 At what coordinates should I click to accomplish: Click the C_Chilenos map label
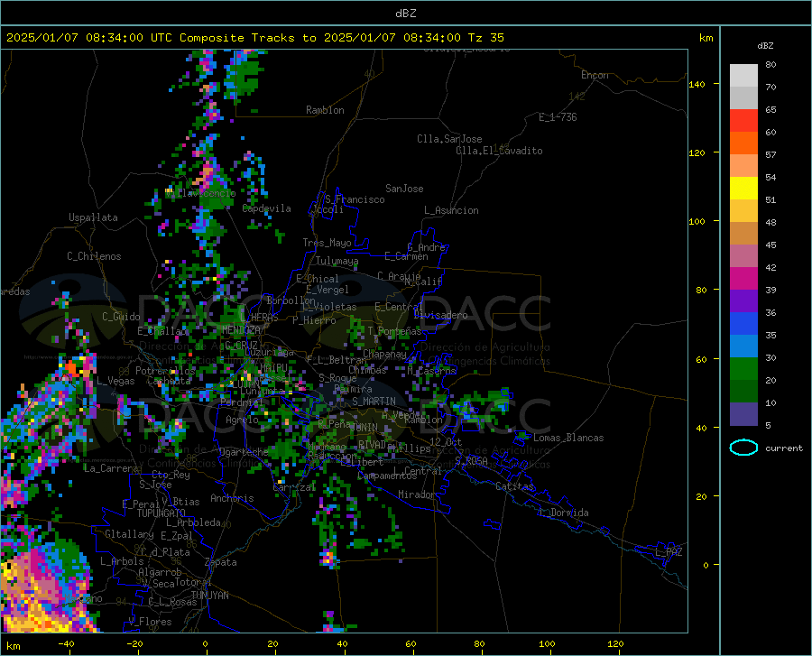[x=94, y=256]
